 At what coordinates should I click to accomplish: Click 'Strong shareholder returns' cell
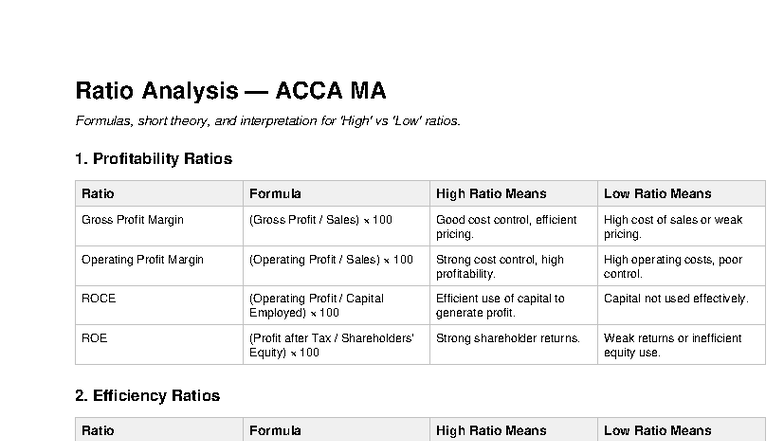[508, 338]
